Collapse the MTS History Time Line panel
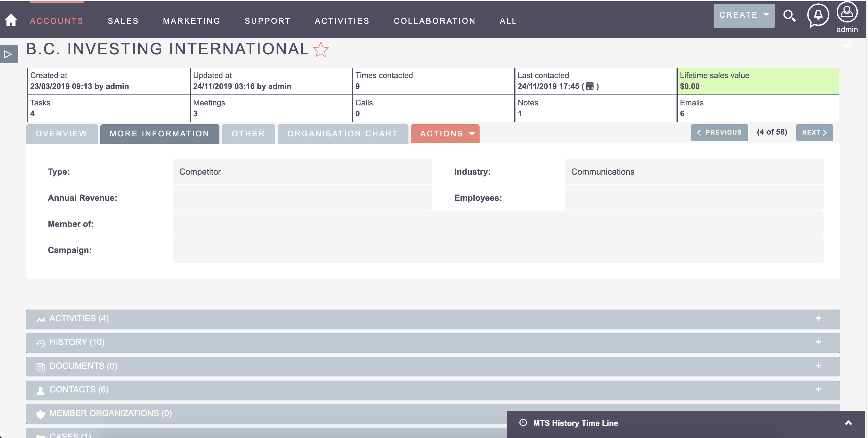Viewport: 868px width, 438px height. tap(848, 423)
